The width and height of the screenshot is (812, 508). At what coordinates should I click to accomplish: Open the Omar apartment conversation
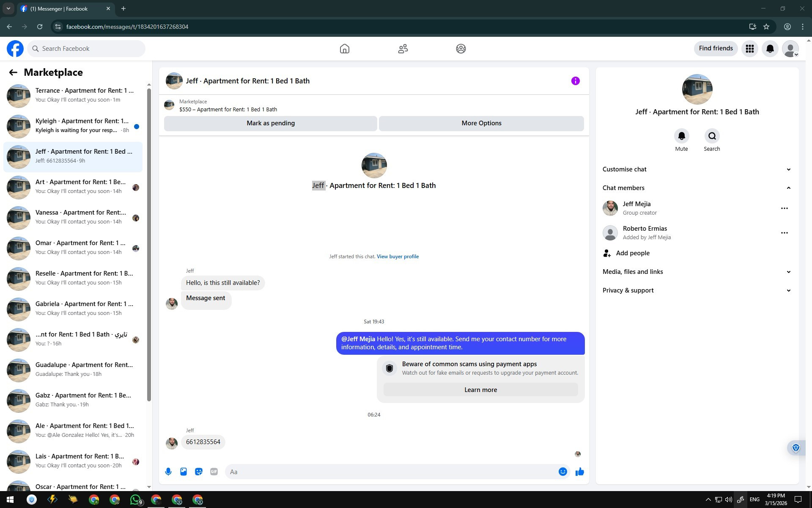tap(73, 248)
